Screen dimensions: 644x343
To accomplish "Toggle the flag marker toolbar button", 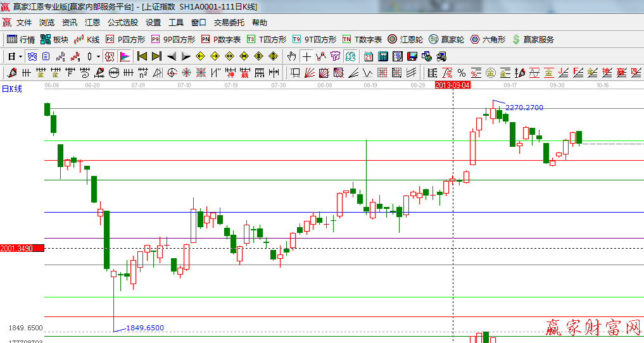I will (124, 56).
